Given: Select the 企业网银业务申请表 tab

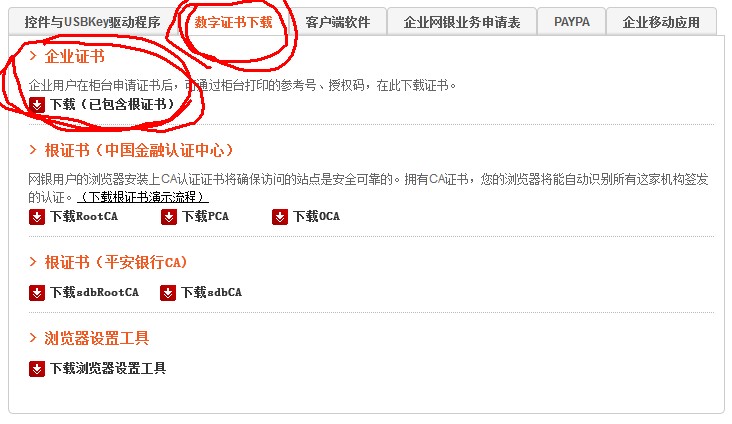Looking at the screenshot, I should coord(462,22).
